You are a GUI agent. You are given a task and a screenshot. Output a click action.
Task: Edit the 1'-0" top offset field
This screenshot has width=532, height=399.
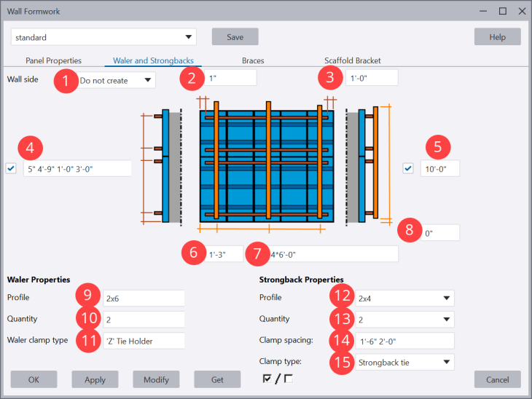coord(372,78)
